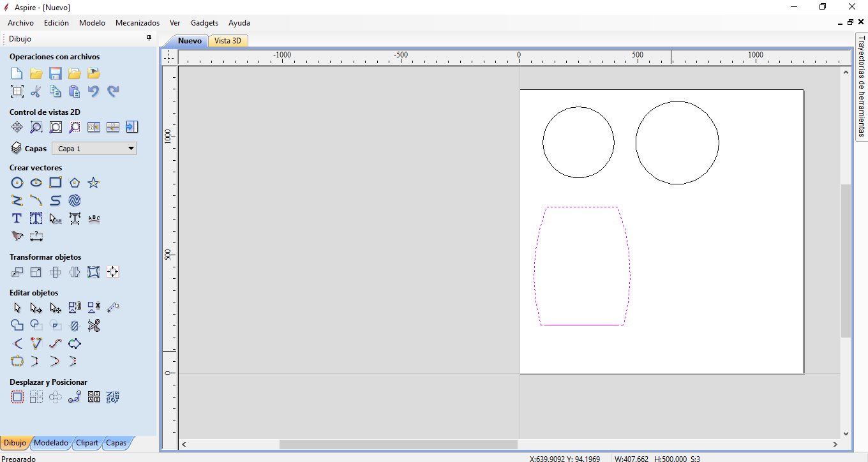Undo the last action with the Undo arrow
Viewport: 868px width, 462px height.
tap(94, 91)
